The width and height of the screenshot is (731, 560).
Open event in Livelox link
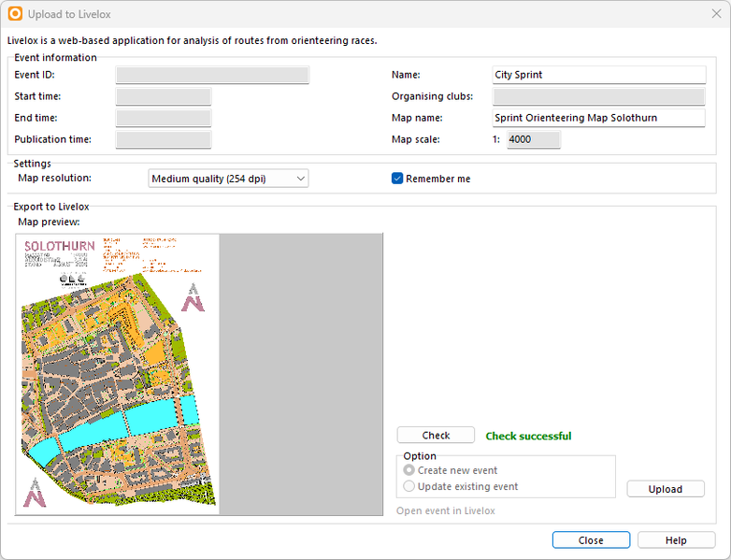[446, 511]
